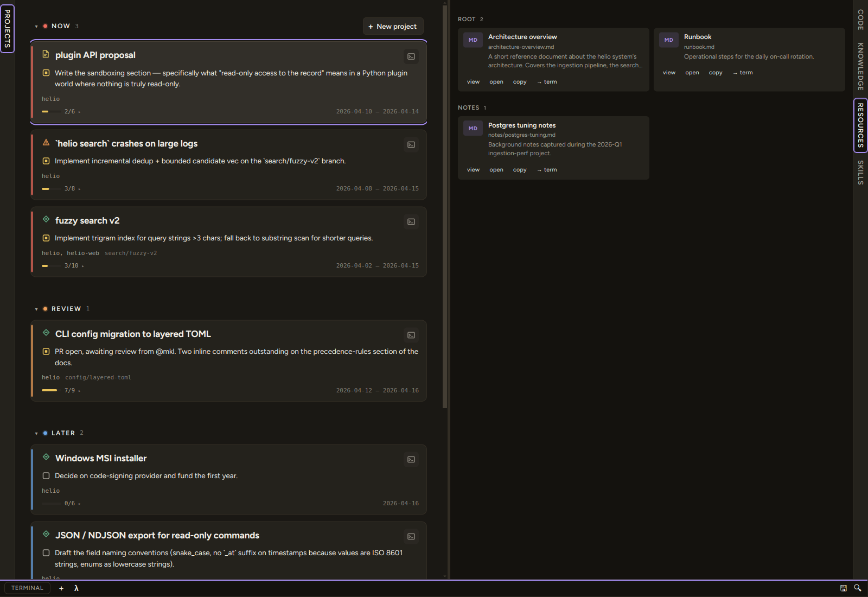The image size is (868, 597).
Task: Open terminal for helio search crashes card
Action: (411, 144)
